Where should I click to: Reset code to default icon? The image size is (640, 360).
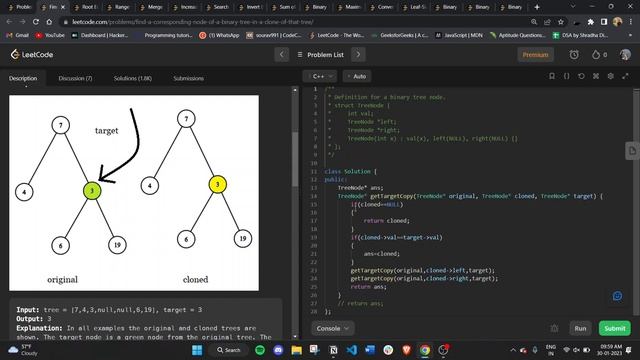[581, 76]
